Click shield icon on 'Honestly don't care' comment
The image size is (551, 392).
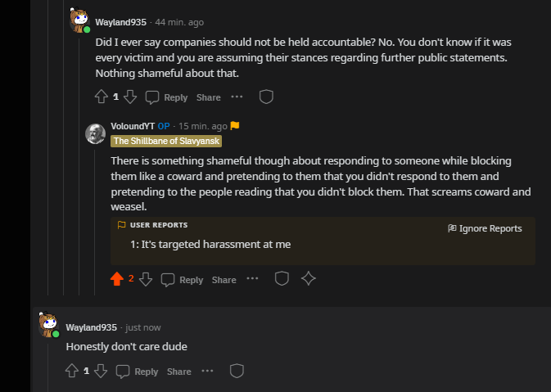[237, 372]
